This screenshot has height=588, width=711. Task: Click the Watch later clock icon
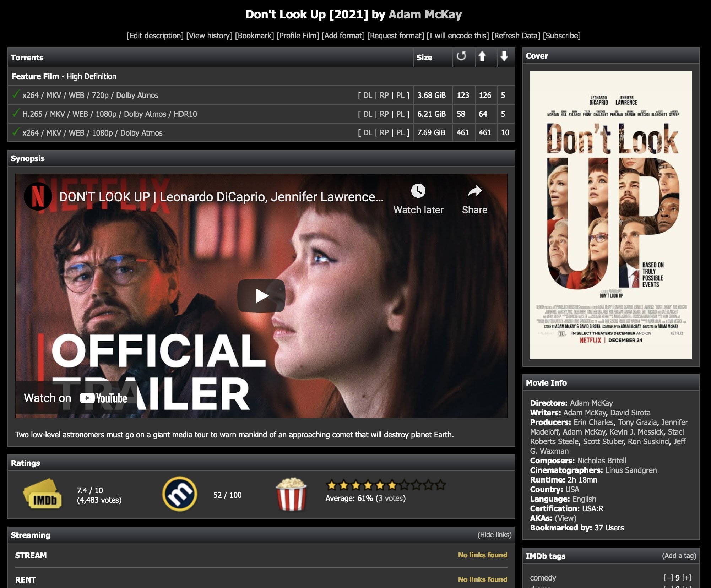pyautogui.click(x=418, y=191)
